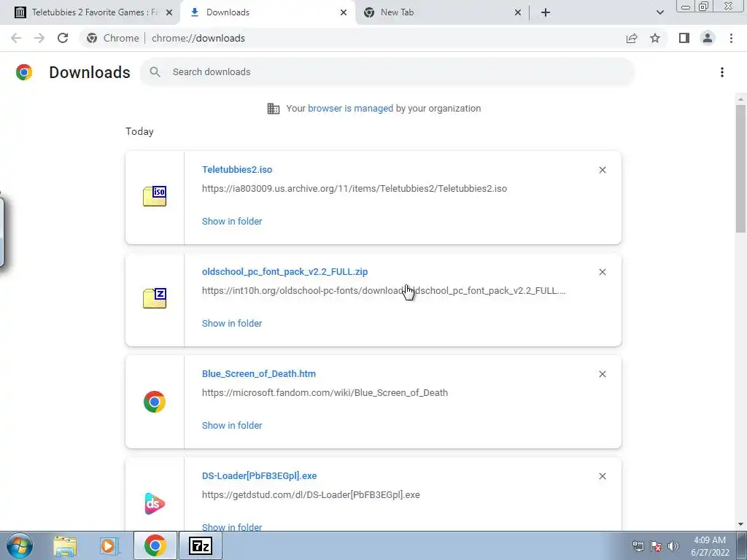Show Blue_Screen_of_Death.htm in folder
Viewport: 747px width, 560px height.
pos(232,426)
